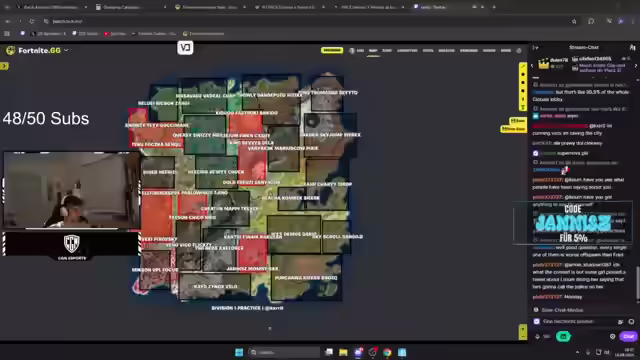
Task: Click the CGN Esports logo overlay
Action: (72, 245)
